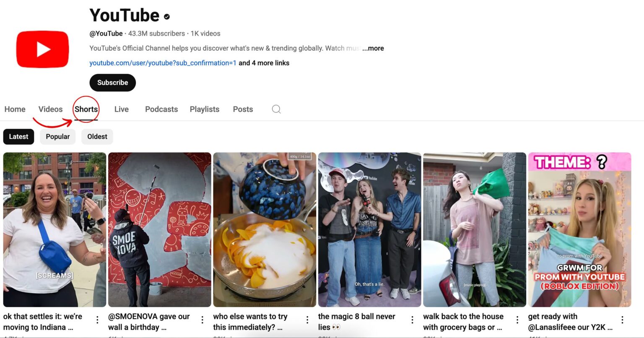
Task: Open options menu on 'walk back to the house'
Action: pyautogui.click(x=518, y=319)
